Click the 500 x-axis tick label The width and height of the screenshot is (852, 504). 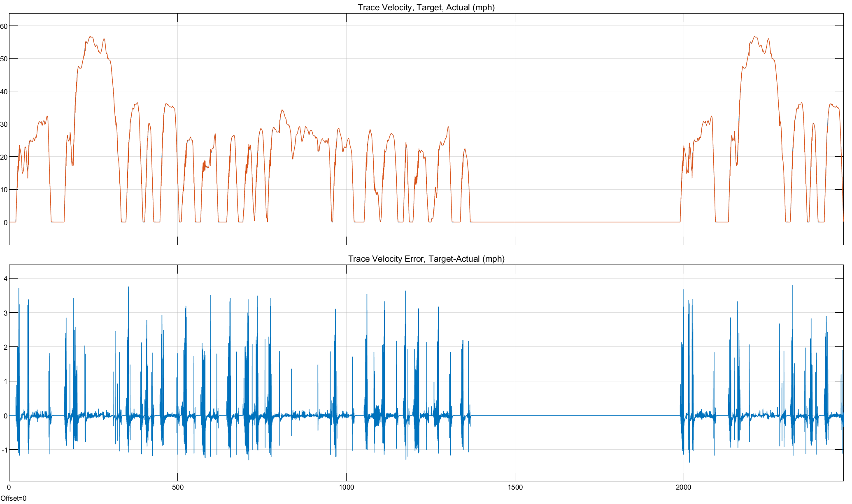[x=177, y=488]
